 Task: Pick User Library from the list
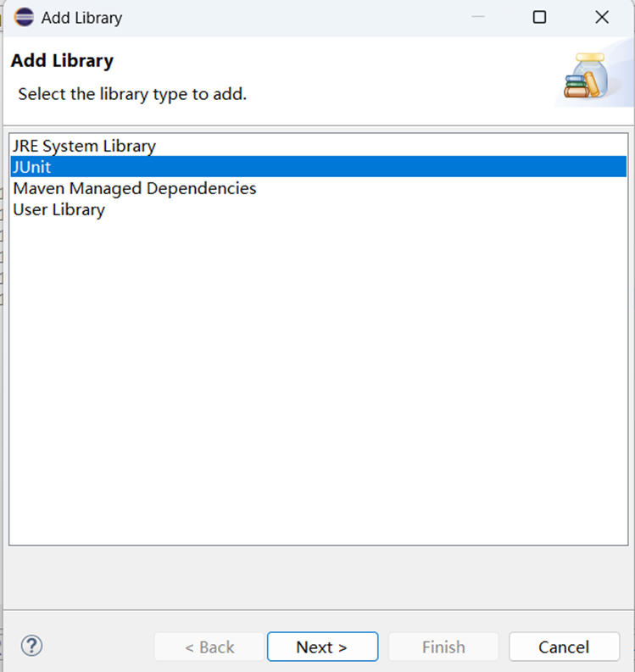[318, 209]
